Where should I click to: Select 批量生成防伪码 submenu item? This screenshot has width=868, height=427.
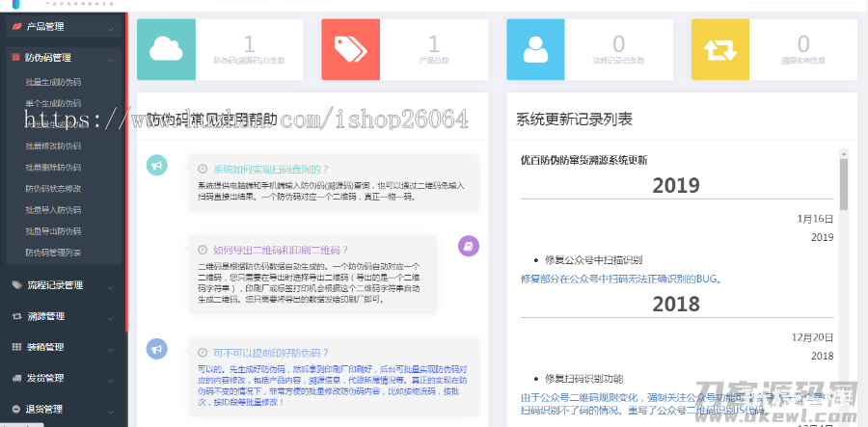(x=53, y=83)
